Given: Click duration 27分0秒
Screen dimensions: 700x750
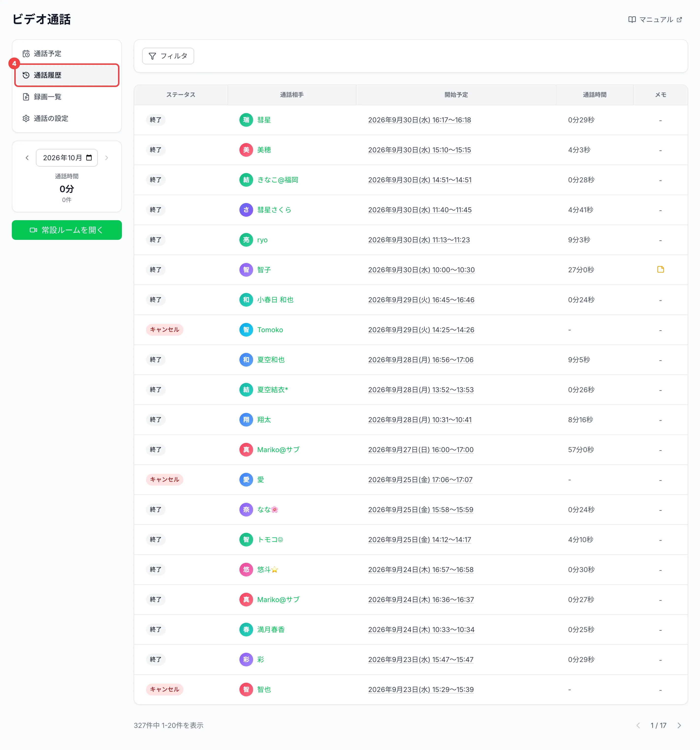Looking at the screenshot, I should (x=581, y=270).
